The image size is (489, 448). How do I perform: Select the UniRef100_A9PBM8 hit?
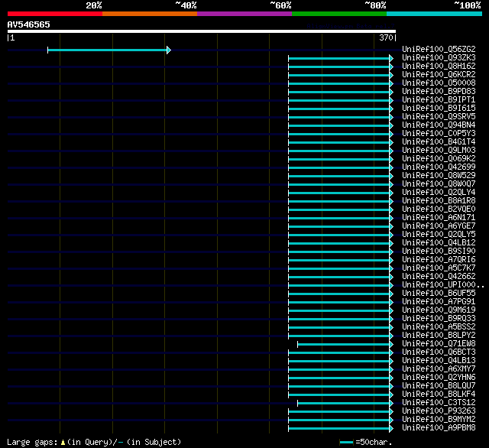pos(439,428)
